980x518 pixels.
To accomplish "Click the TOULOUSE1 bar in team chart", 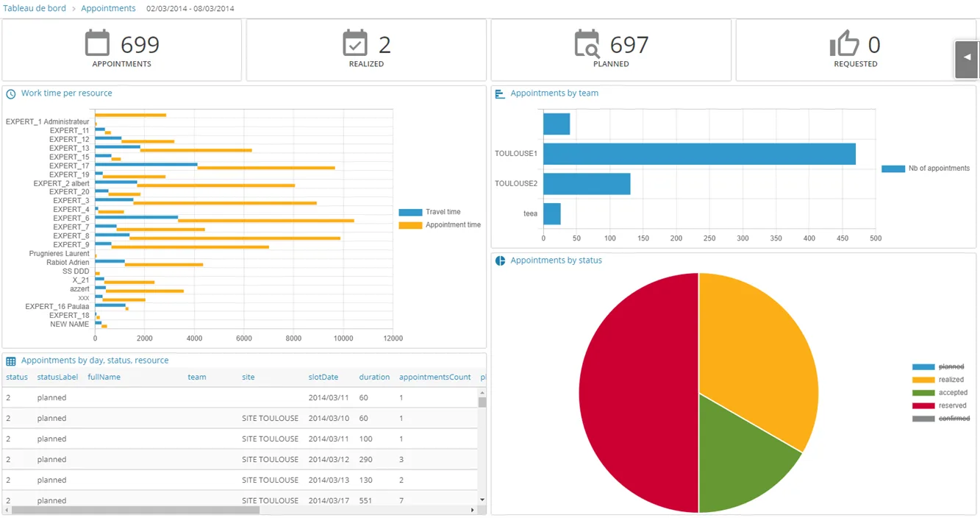I will coord(699,154).
